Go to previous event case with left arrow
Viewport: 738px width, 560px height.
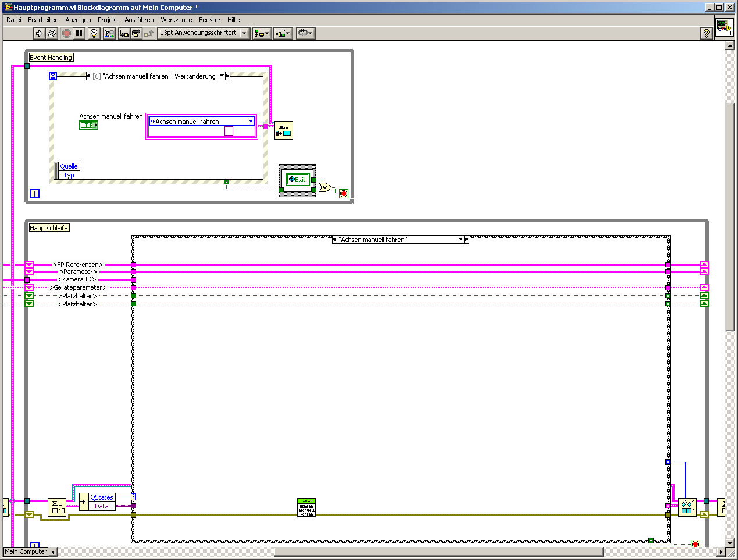[89, 76]
